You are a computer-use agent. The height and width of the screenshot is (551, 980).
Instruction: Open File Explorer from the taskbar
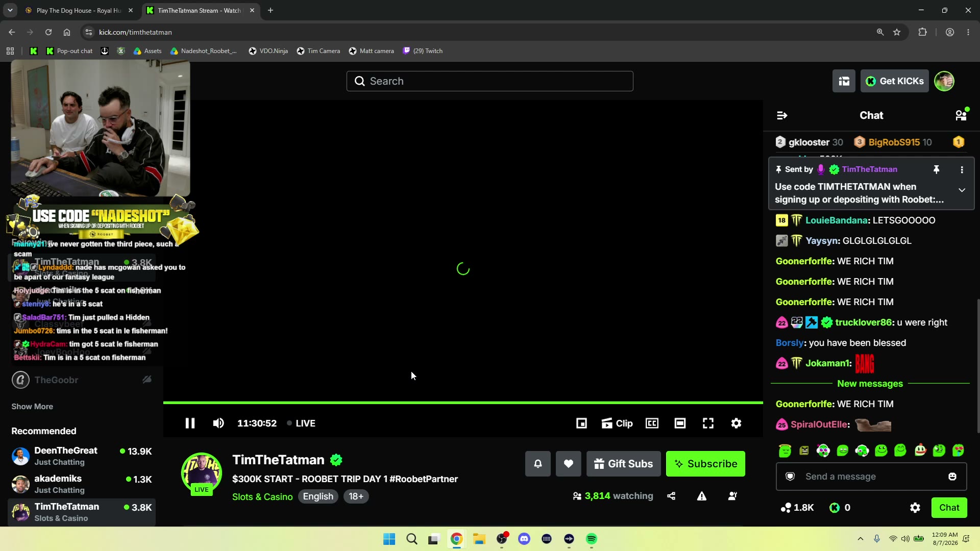click(x=479, y=539)
